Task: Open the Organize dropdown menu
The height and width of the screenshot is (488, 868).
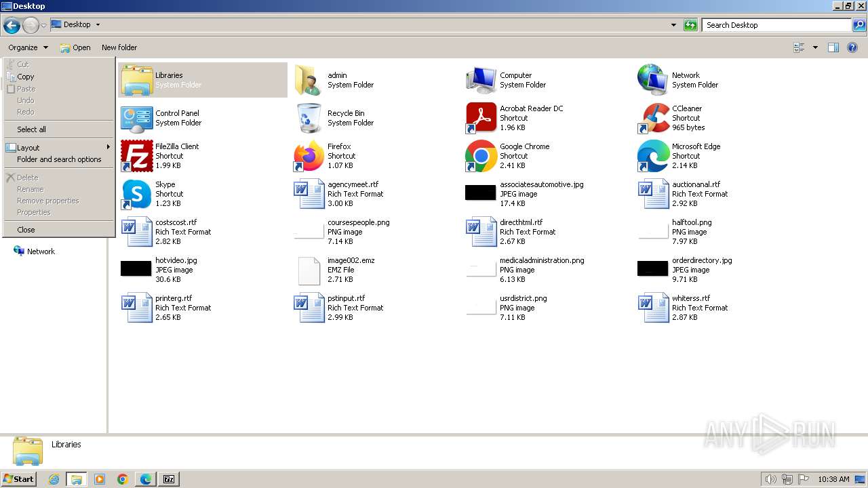Action: pos(28,47)
